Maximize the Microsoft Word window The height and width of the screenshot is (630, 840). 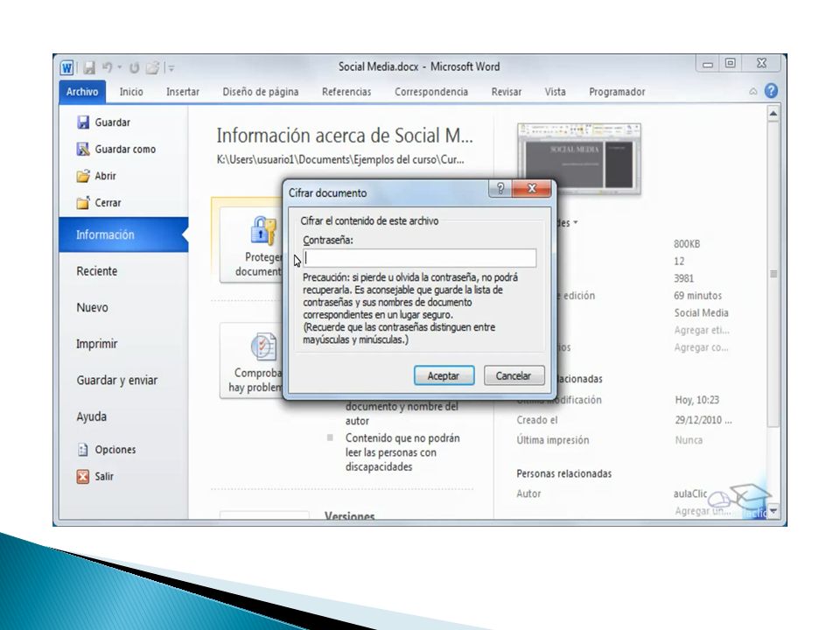pyautogui.click(x=730, y=63)
